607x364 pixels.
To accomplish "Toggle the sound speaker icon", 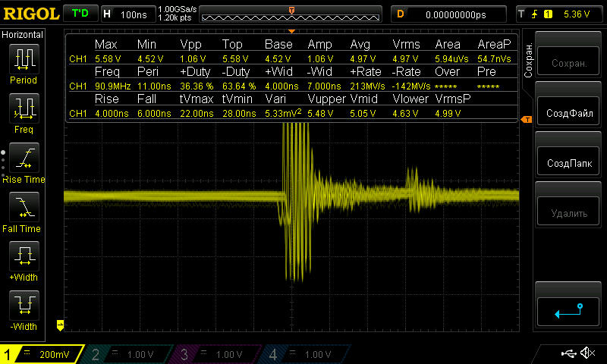I will tap(587, 353).
